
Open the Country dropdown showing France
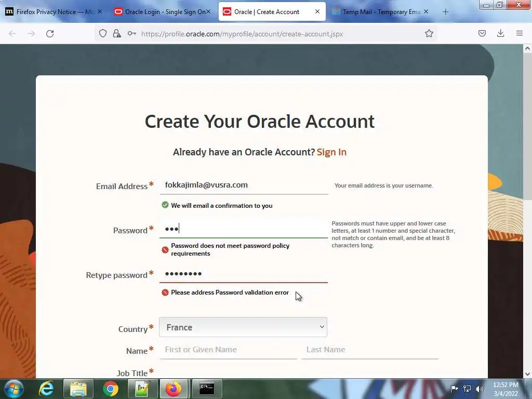[243, 327]
